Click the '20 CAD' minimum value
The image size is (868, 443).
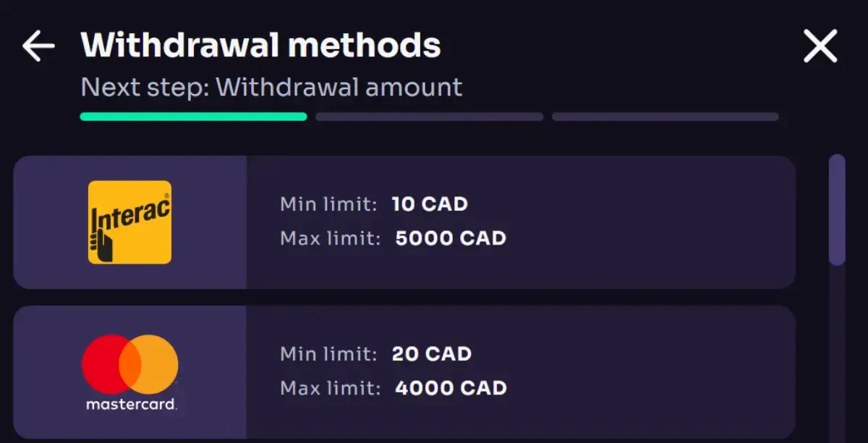(432, 354)
